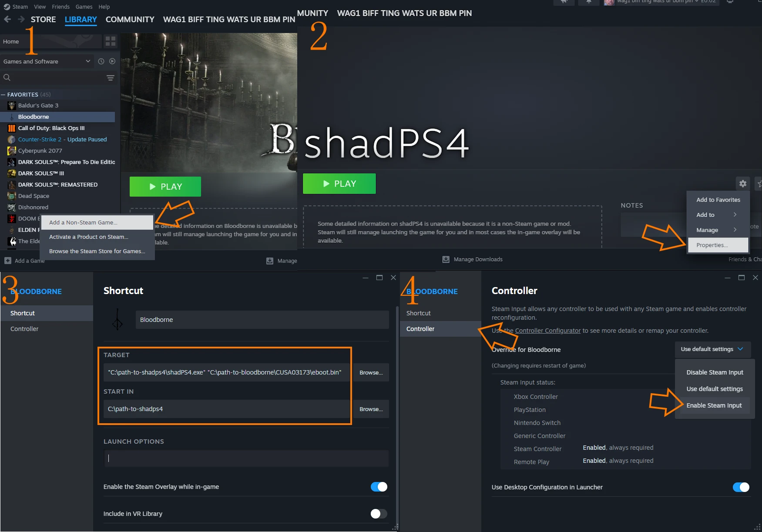The image size is (762, 532).
Task: Click the shortcut name field containing Bloodborne
Action: pyautogui.click(x=262, y=320)
